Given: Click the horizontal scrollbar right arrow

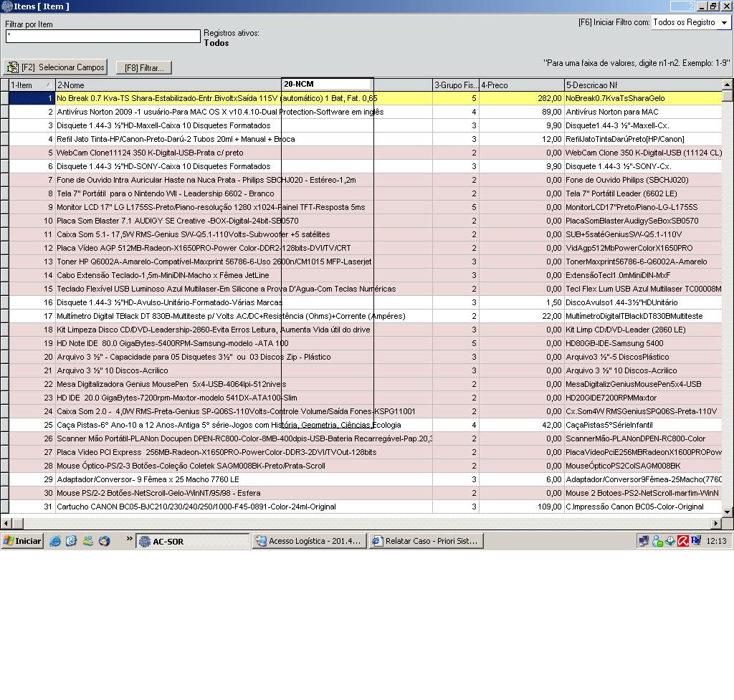Looking at the screenshot, I should coord(716,523).
